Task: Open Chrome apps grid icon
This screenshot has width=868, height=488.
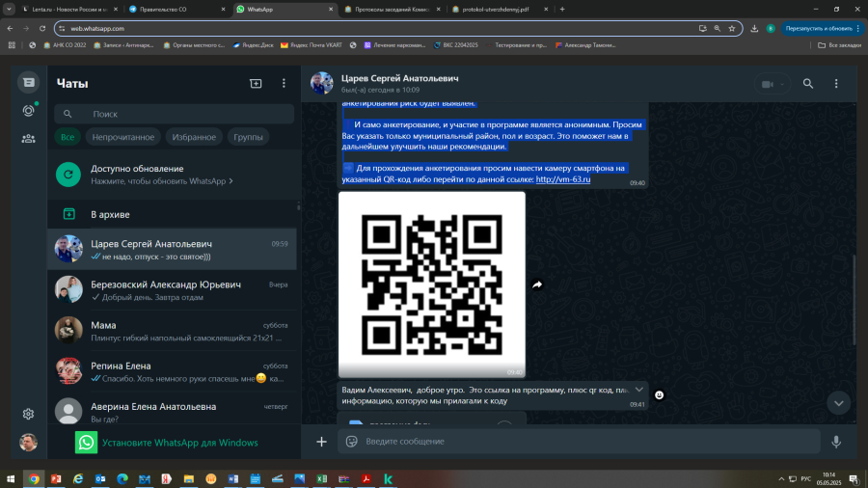Action: (x=12, y=45)
